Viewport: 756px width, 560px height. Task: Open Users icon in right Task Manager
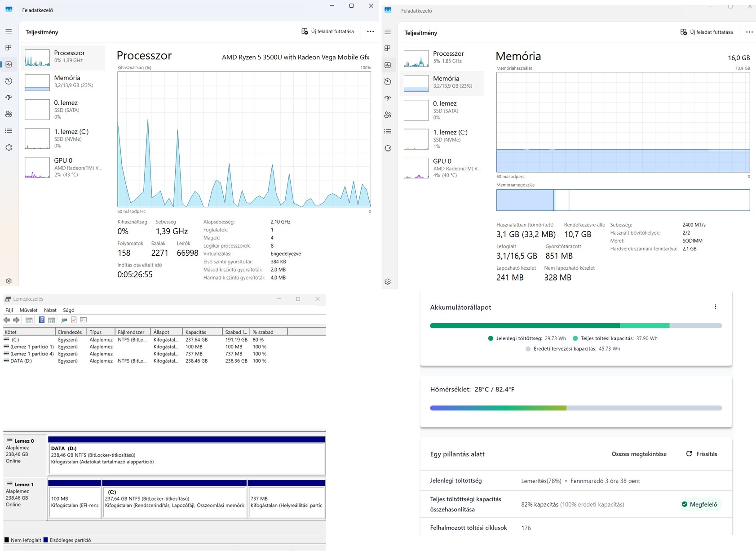point(388,115)
